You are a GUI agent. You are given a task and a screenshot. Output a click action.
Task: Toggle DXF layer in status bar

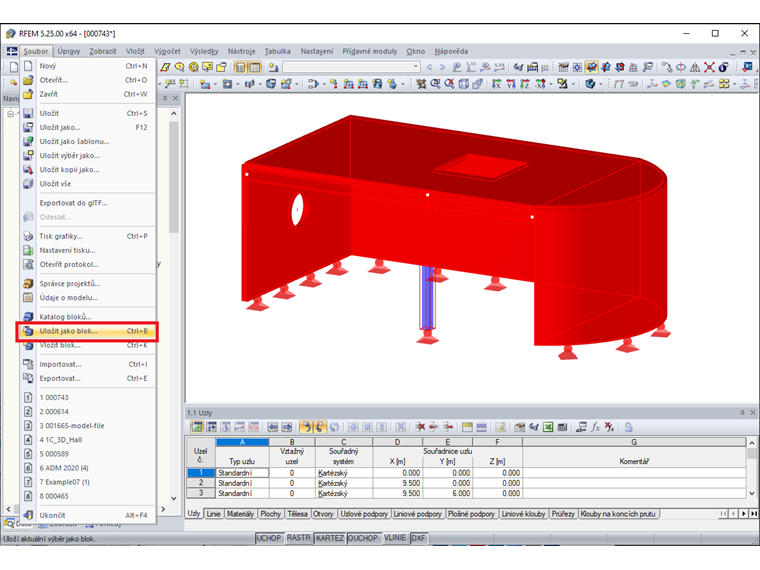click(418, 538)
